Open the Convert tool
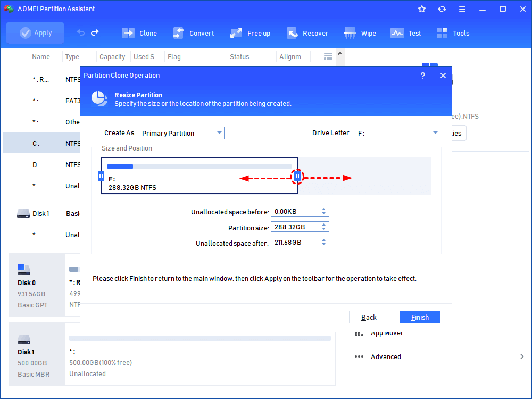The width and height of the screenshot is (532, 399). click(193, 33)
